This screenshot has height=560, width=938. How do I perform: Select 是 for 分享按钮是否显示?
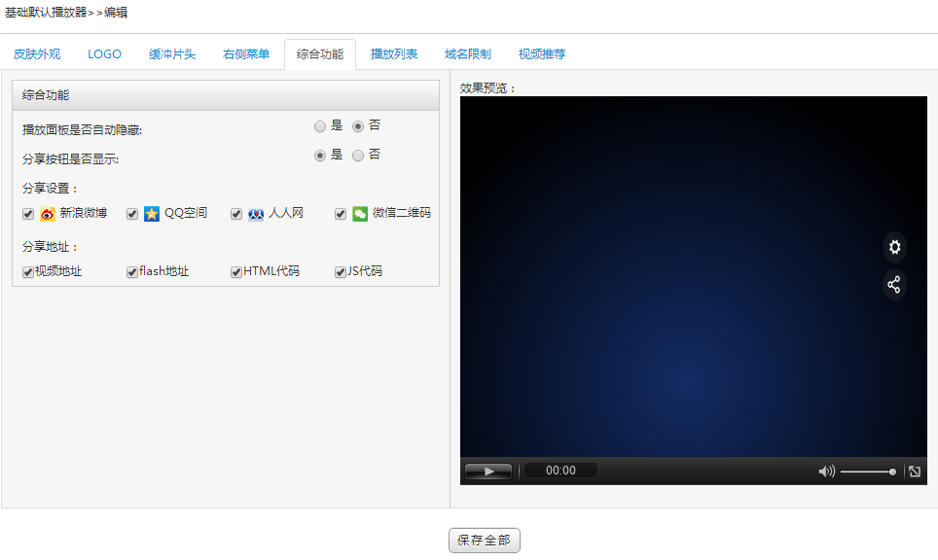point(320,156)
